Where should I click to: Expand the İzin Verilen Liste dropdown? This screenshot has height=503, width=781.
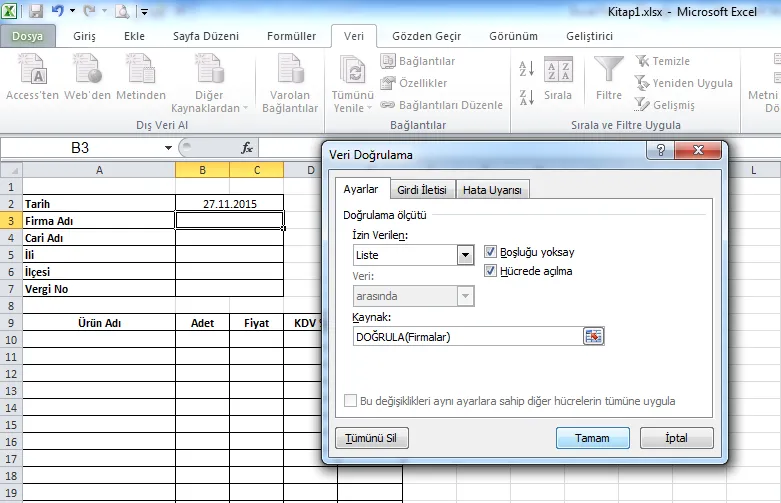point(465,255)
